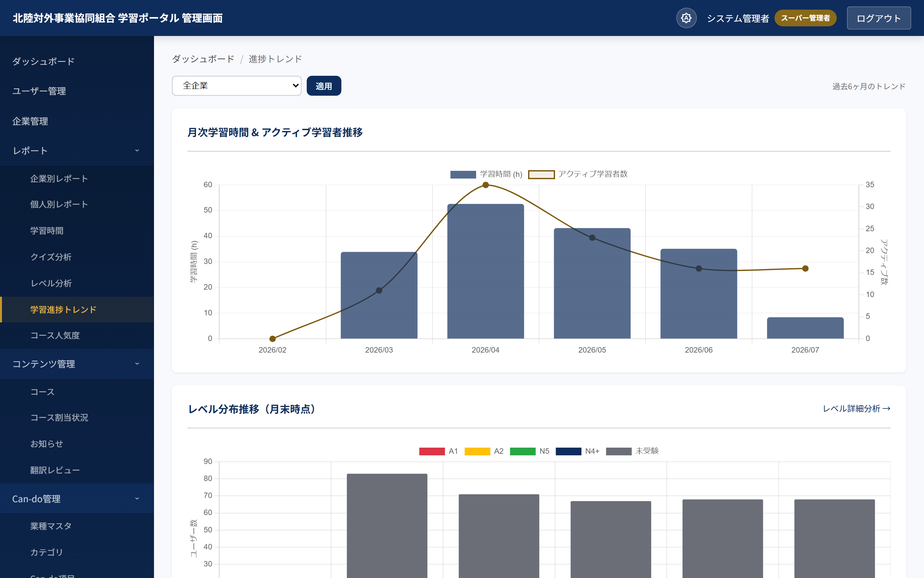Click the 適用 button

324,86
